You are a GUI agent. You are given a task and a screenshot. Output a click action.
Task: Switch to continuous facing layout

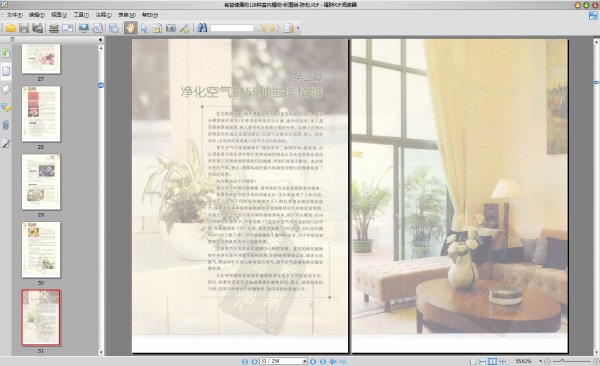503,361
